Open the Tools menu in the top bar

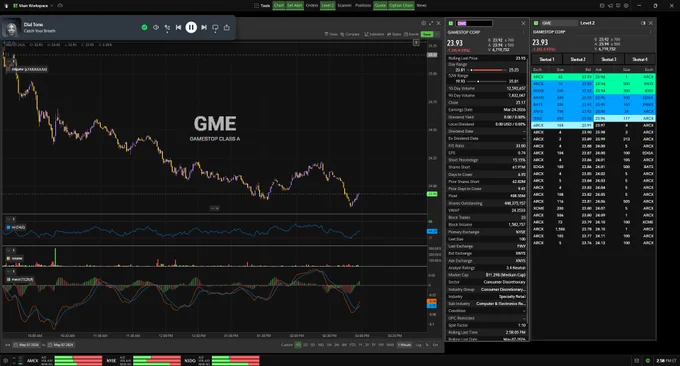[x=262, y=6]
